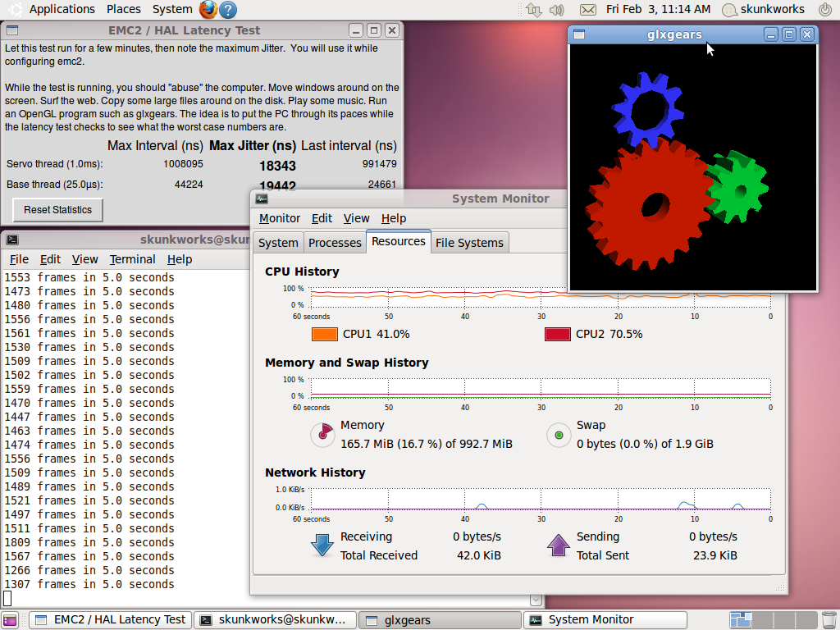Activate the skunkworks terminal taskbar button
Screen dimensions: 840x630
coord(274,620)
